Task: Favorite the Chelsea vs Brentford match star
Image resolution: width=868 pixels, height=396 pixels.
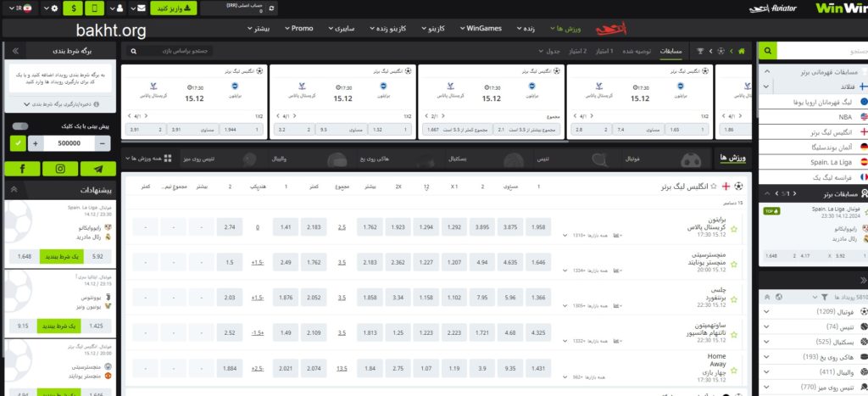Action: [734, 299]
